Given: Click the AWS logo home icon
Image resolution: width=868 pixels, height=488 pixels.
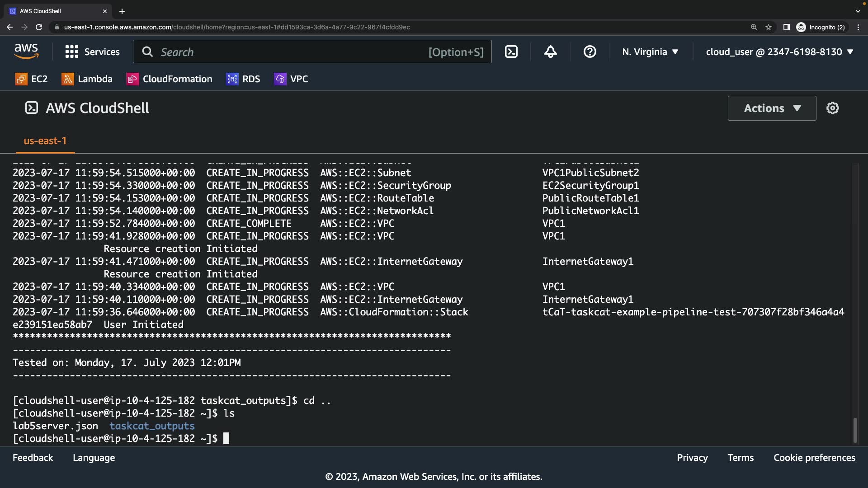Looking at the screenshot, I should click(x=26, y=52).
